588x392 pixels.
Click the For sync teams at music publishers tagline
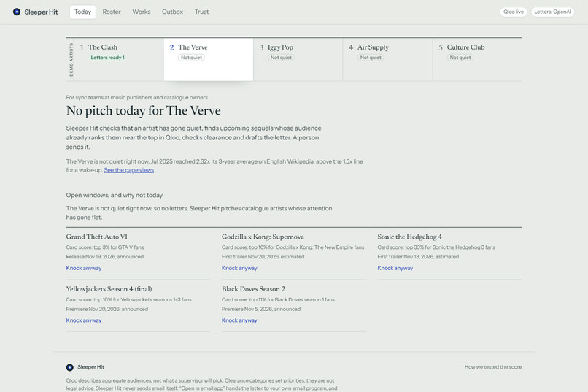tap(137, 98)
